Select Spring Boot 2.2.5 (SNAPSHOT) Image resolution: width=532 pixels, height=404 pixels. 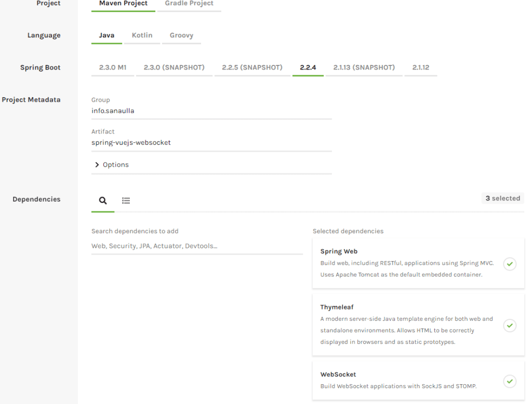(252, 68)
